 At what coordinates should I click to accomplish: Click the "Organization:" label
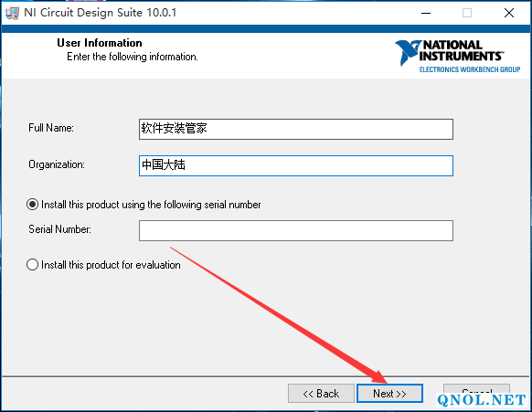pyautogui.click(x=57, y=164)
